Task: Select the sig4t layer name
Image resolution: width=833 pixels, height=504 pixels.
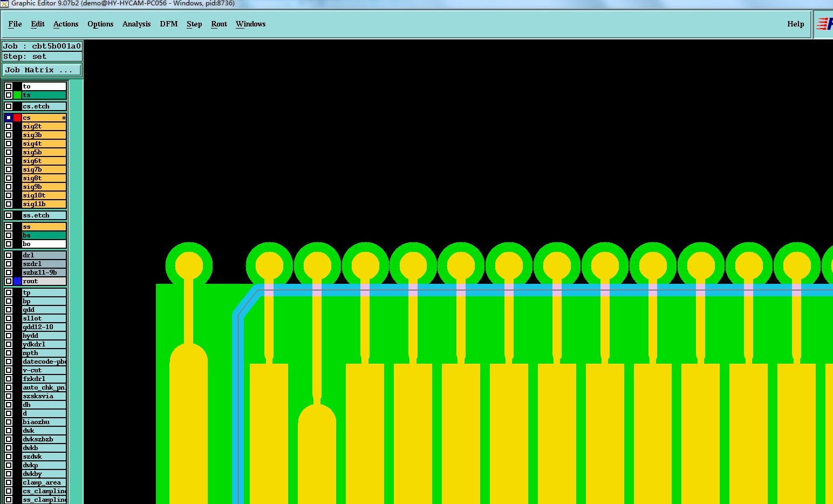Action: pos(44,144)
